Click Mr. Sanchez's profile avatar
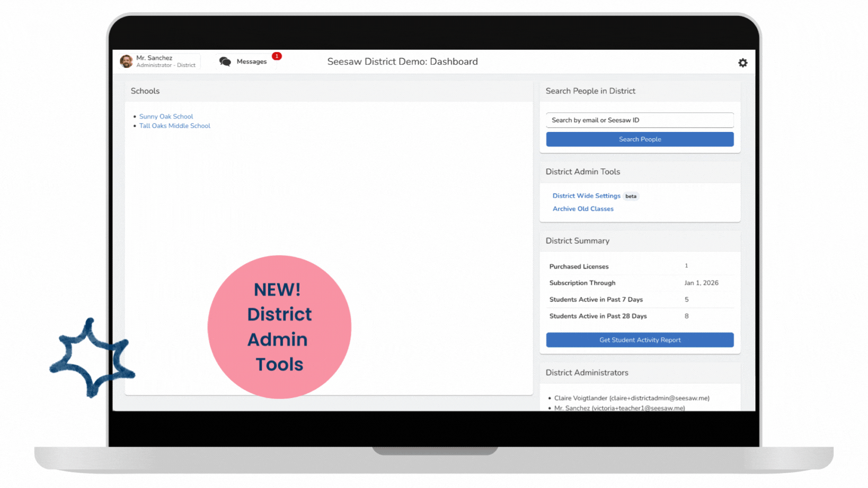The image size is (868, 488). pos(126,61)
